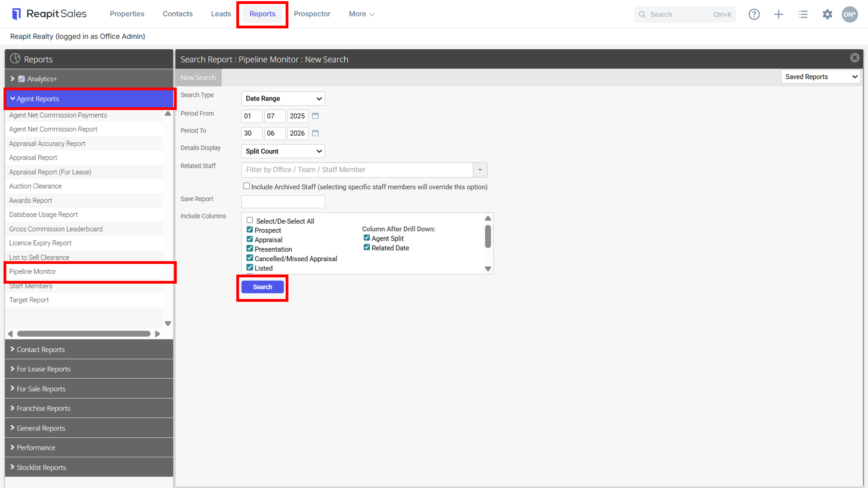Open the Related Staff dropdown arrow
This screenshot has height=488, width=868.
point(480,170)
